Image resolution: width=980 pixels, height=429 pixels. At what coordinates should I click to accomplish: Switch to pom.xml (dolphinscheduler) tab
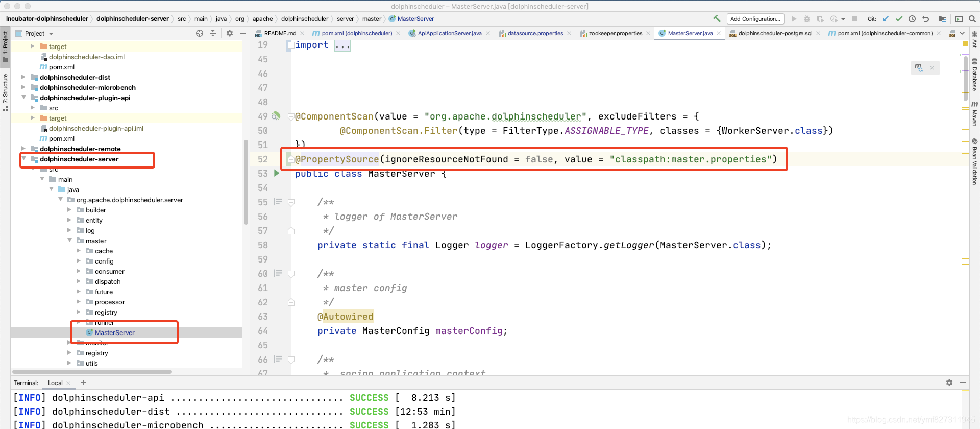(x=357, y=33)
